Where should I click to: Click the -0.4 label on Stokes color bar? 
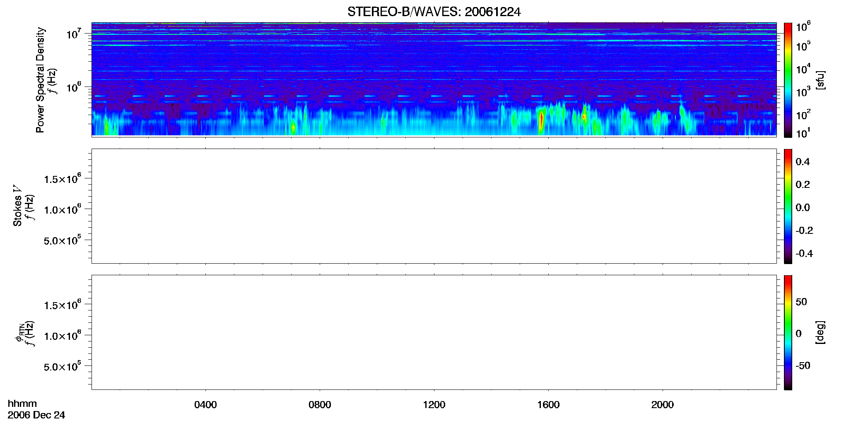coord(804,253)
